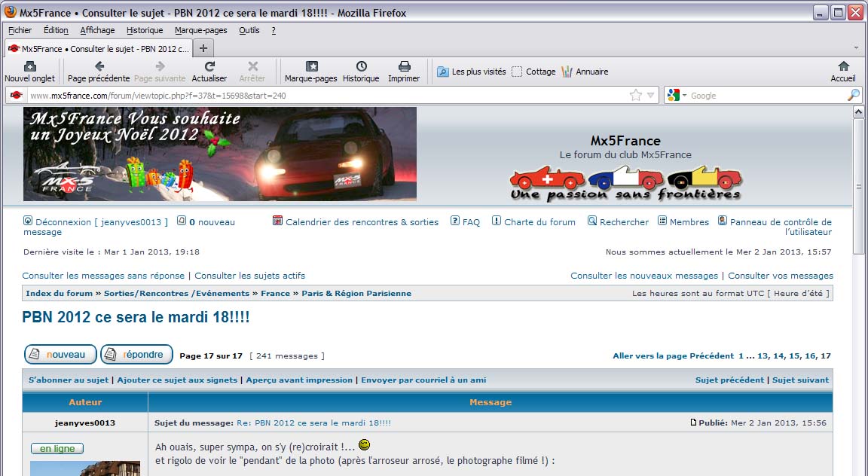Click the Rechercher magnifier icon

pyautogui.click(x=591, y=220)
